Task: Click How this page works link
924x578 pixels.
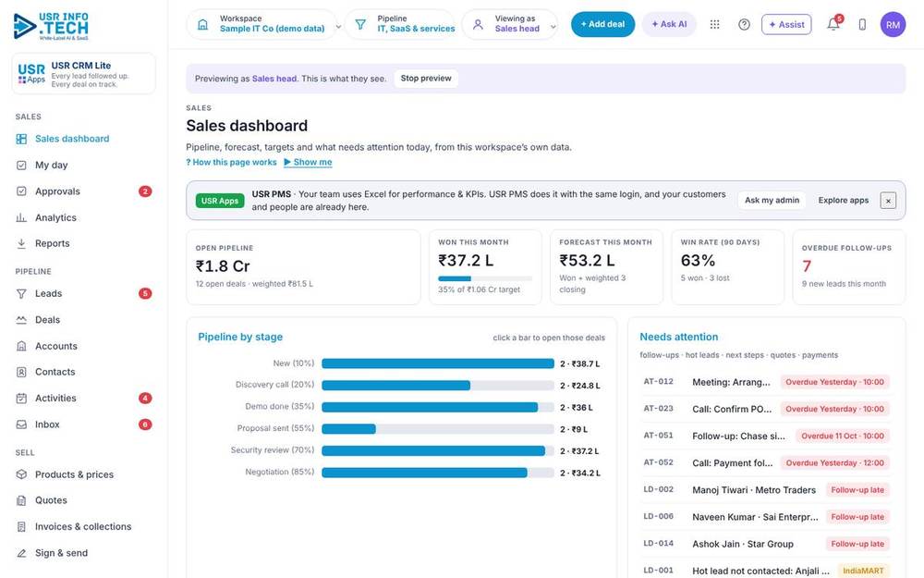Action: point(231,162)
